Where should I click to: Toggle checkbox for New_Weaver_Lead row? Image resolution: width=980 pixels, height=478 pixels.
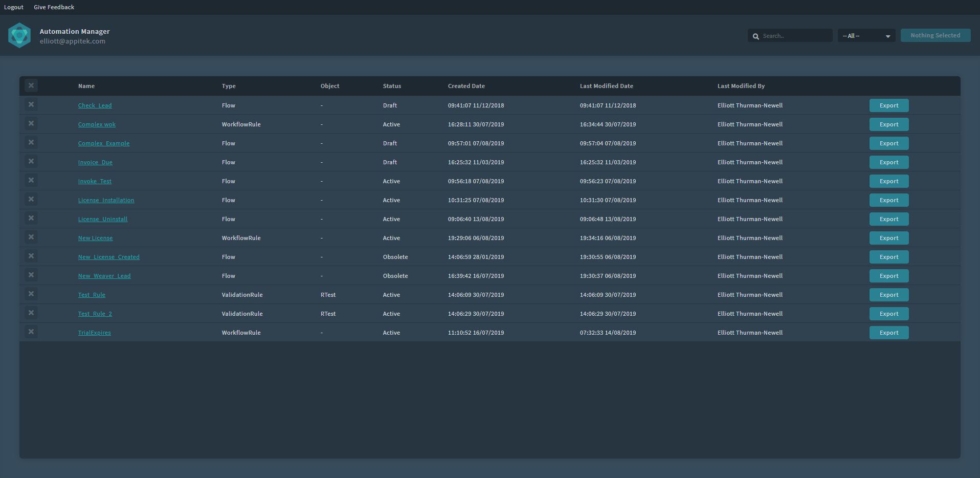coord(31,275)
